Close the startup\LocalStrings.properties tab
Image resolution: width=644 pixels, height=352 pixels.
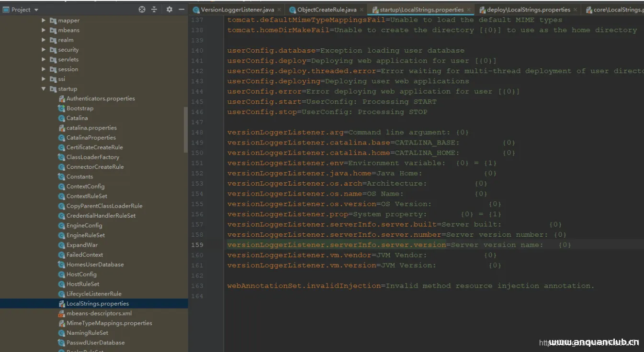click(x=469, y=10)
